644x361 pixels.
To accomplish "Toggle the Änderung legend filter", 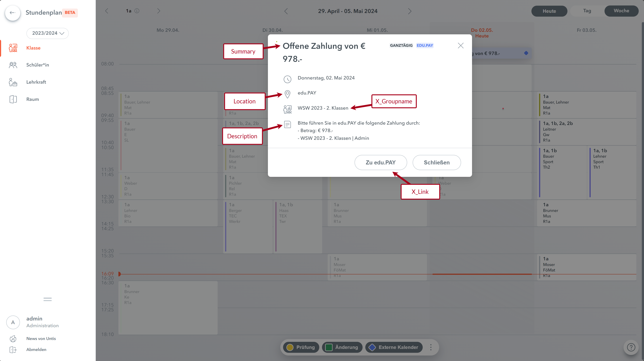I will [342, 347].
